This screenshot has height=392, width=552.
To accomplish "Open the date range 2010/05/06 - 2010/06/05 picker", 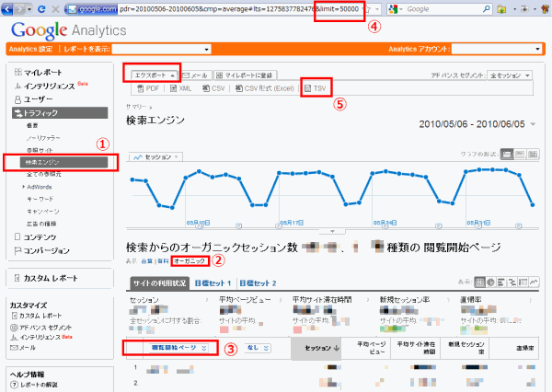I will point(477,124).
